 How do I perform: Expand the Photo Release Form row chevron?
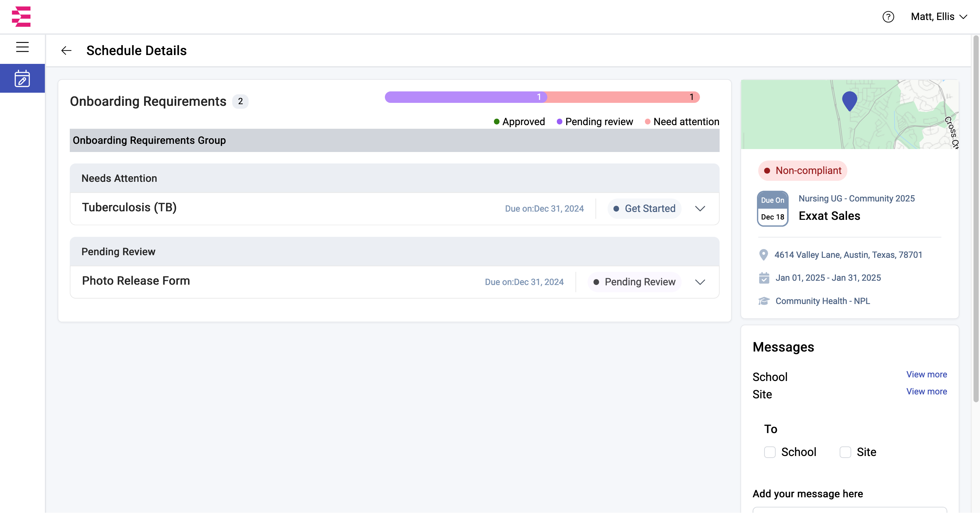pyautogui.click(x=700, y=282)
